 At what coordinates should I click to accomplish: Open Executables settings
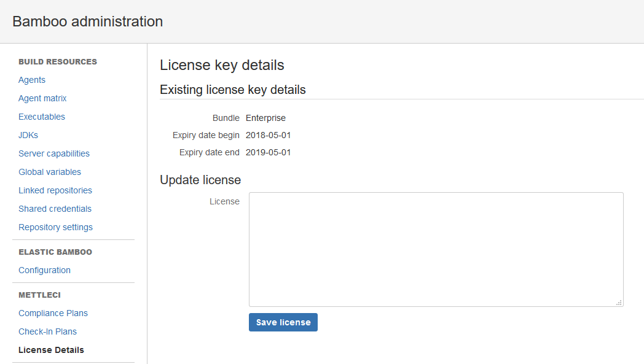[42, 117]
